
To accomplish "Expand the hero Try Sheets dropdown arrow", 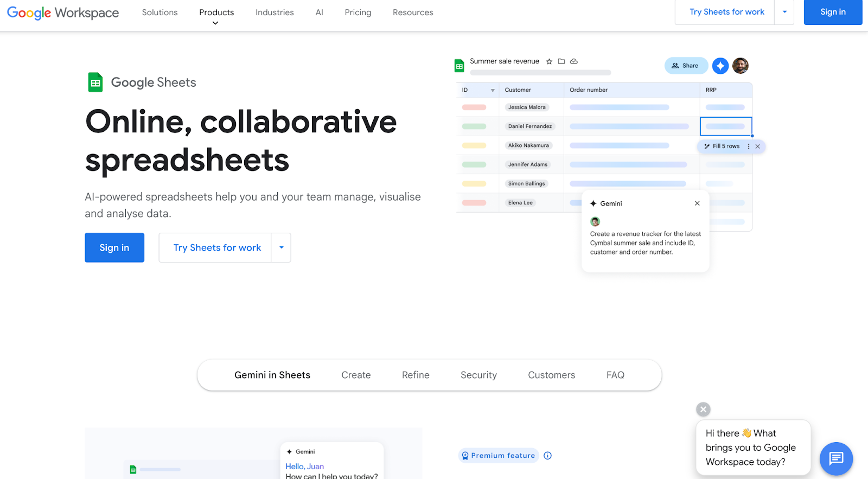I will [281, 247].
